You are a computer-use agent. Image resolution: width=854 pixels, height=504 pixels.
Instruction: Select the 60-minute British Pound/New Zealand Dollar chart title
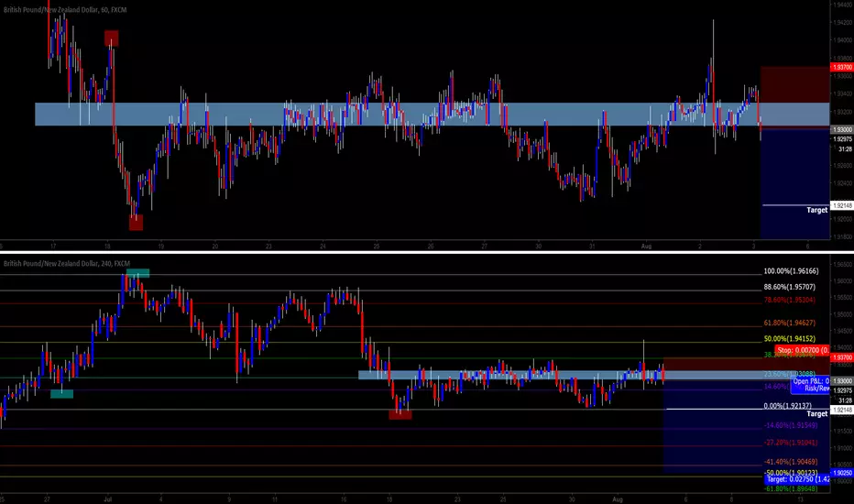(x=65, y=10)
